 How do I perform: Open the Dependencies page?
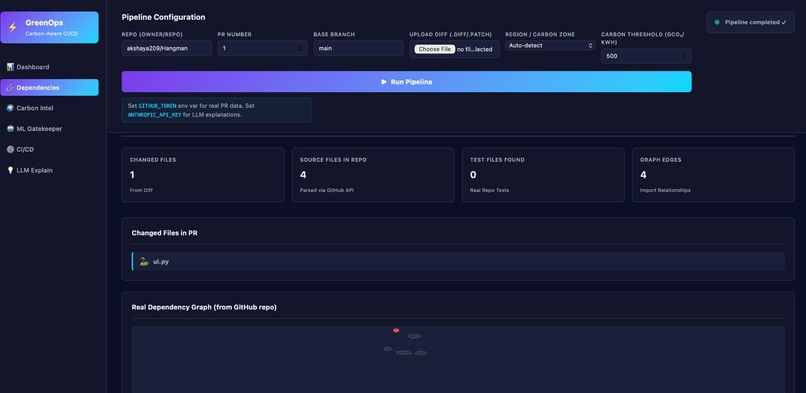pos(49,87)
